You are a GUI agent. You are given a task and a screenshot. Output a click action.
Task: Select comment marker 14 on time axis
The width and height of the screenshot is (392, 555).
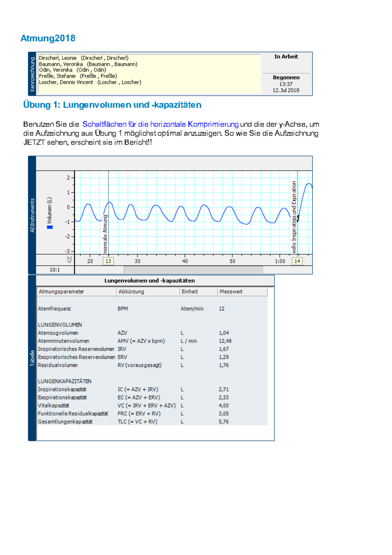tap(297, 261)
